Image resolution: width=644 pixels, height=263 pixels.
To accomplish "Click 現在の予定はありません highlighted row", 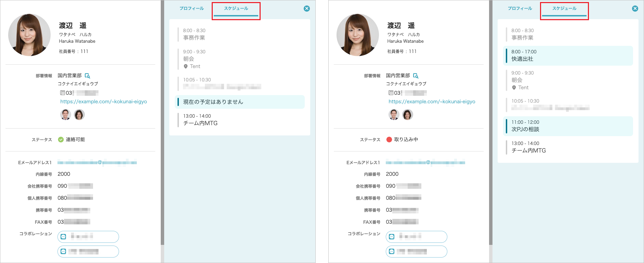I will coord(239,102).
